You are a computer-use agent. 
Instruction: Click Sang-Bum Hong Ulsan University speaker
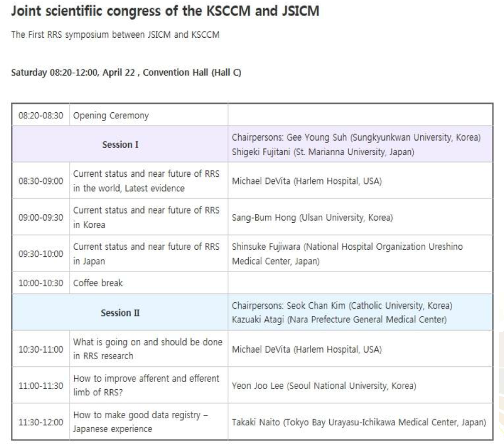tap(312, 217)
